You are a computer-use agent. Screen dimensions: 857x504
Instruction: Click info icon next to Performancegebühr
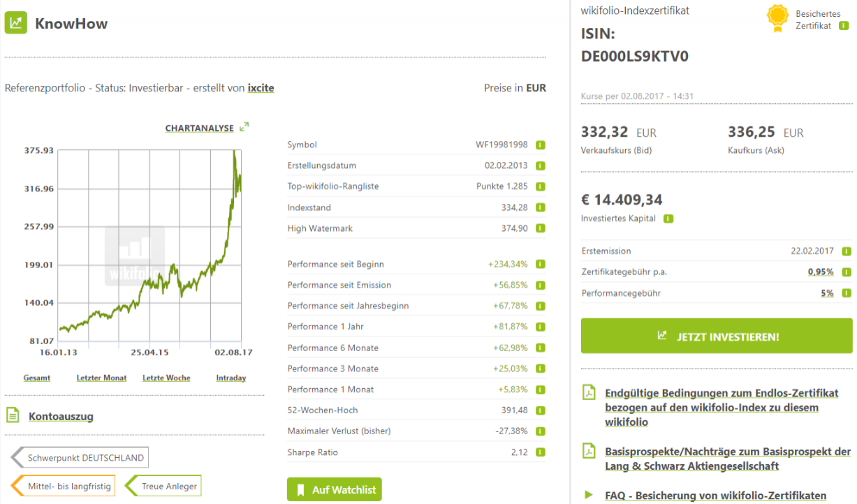coord(847,293)
